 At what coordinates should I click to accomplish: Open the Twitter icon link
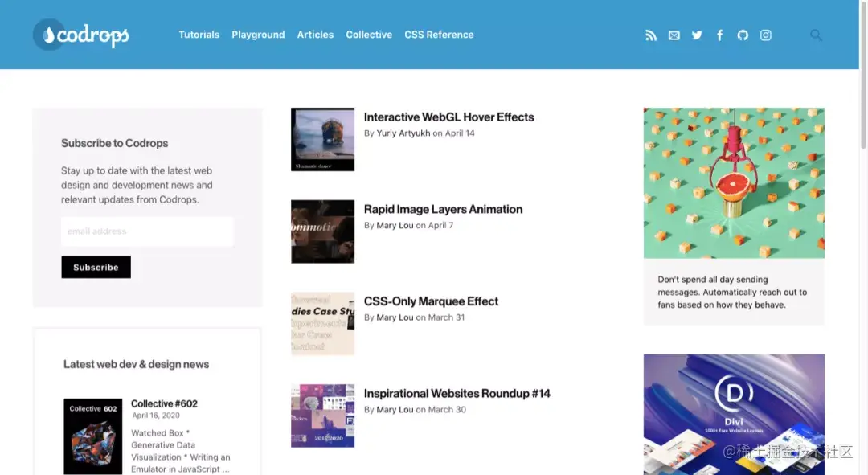pyautogui.click(x=697, y=35)
